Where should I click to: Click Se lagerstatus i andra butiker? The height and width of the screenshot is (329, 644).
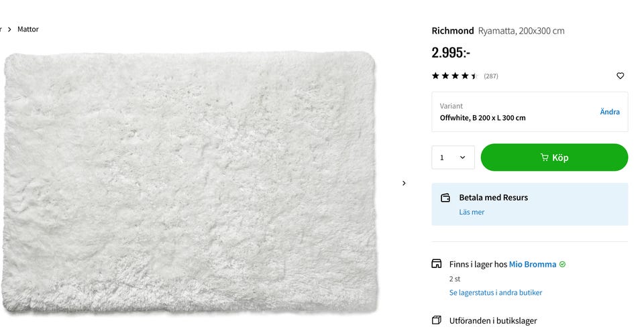tap(496, 293)
